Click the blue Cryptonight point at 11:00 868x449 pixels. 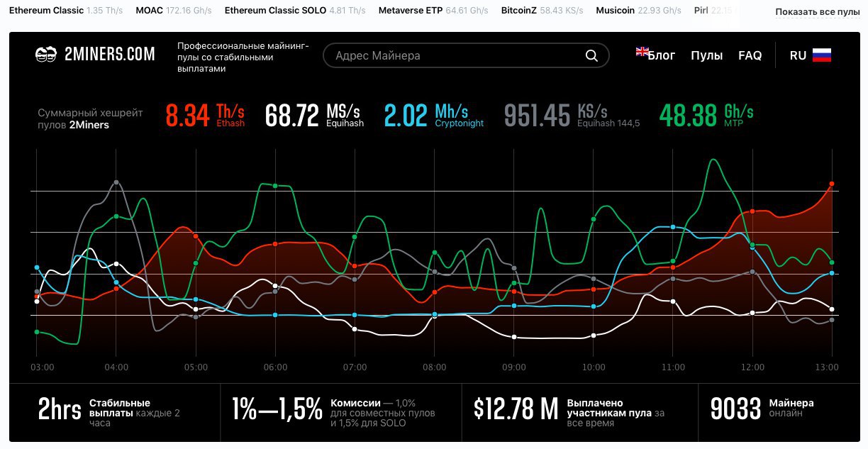[673, 227]
